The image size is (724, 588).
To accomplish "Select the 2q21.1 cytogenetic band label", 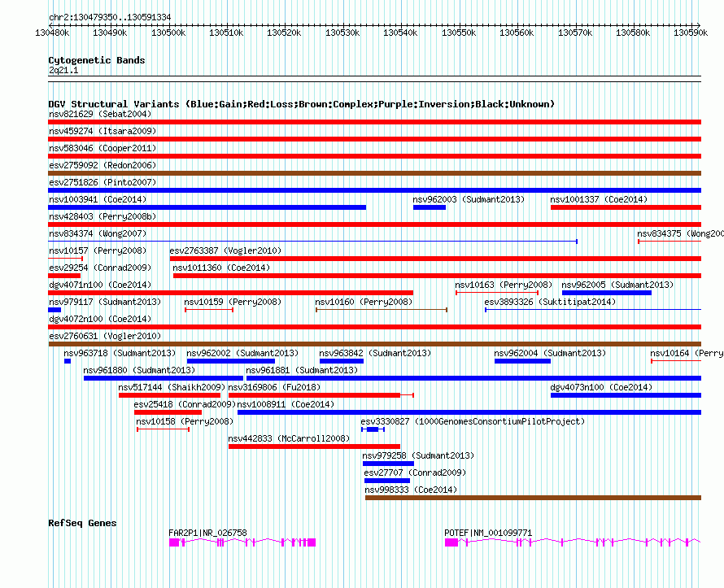I will (x=63, y=70).
